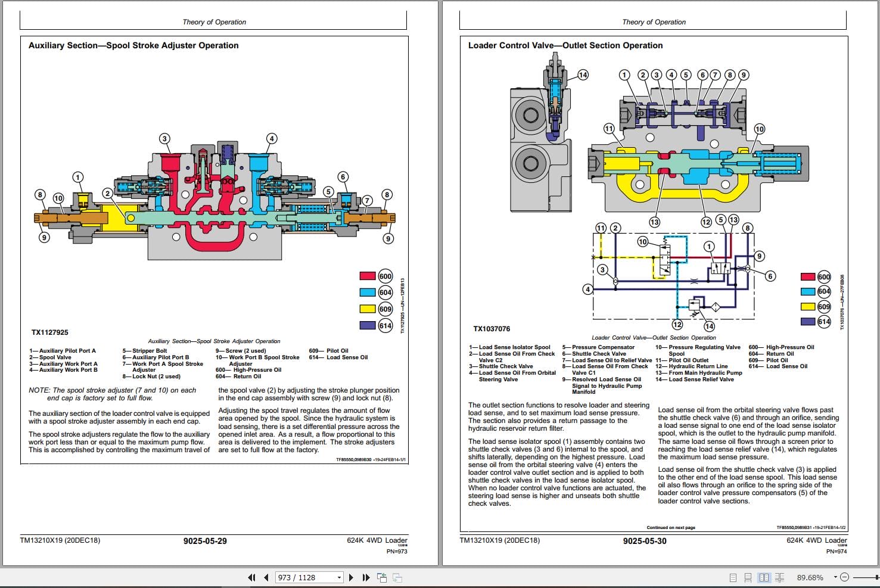Click legend entry '1— Load Sense Isolator Spool'

coord(510,347)
